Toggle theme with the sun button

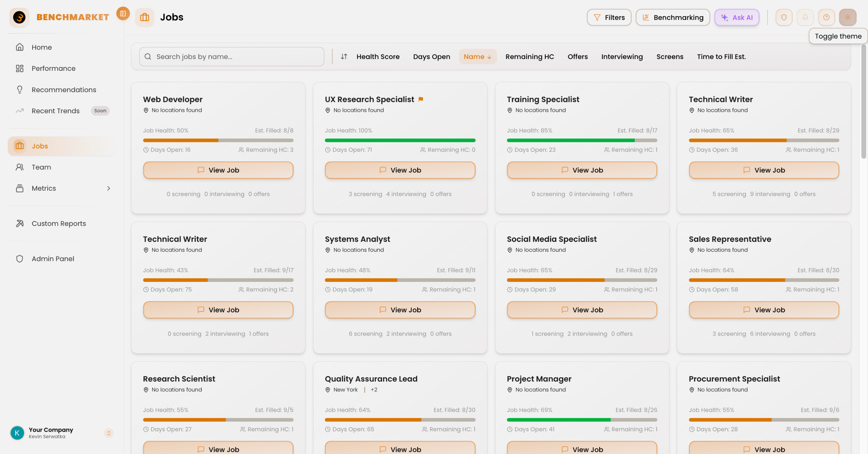847,17
